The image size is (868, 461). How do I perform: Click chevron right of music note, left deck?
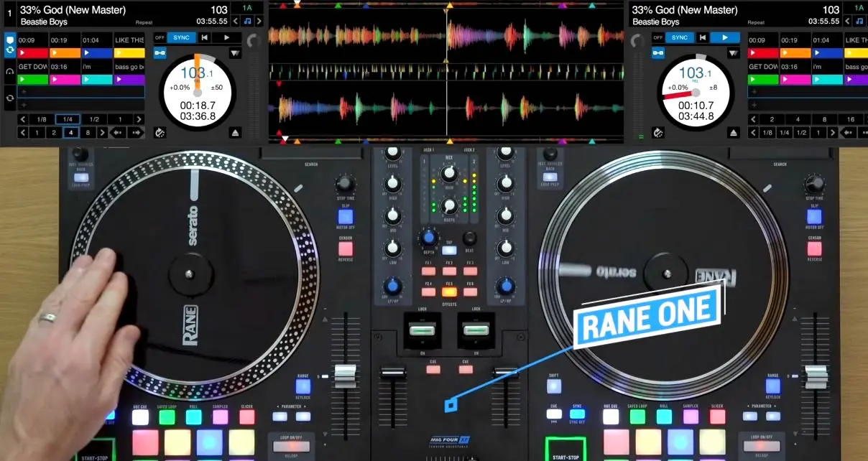click(x=259, y=22)
